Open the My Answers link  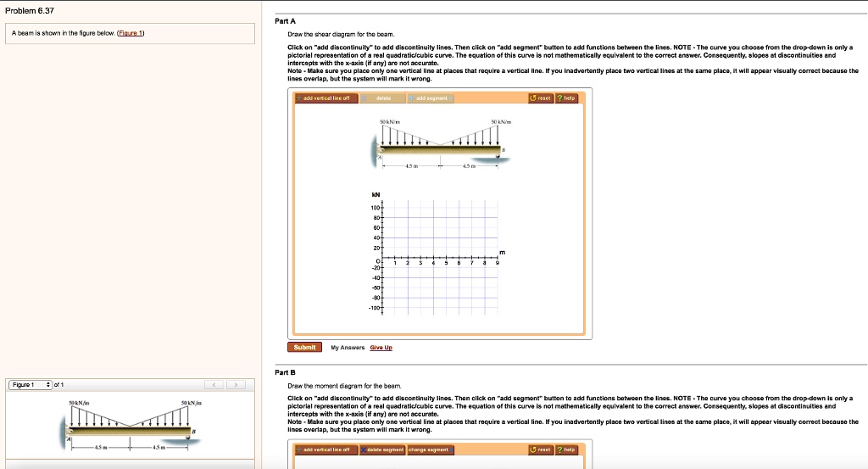pyautogui.click(x=348, y=348)
